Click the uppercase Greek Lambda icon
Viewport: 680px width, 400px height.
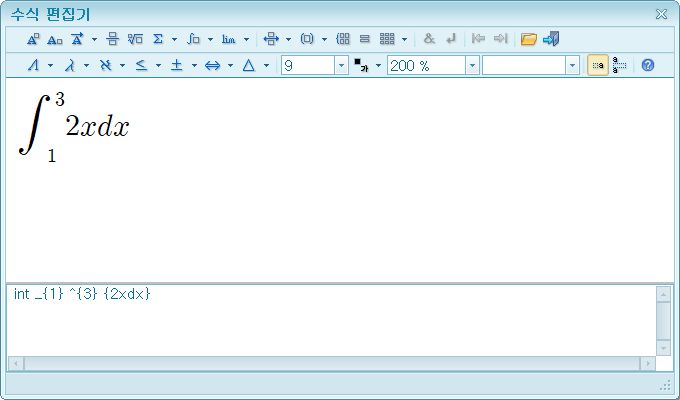coord(33,66)
